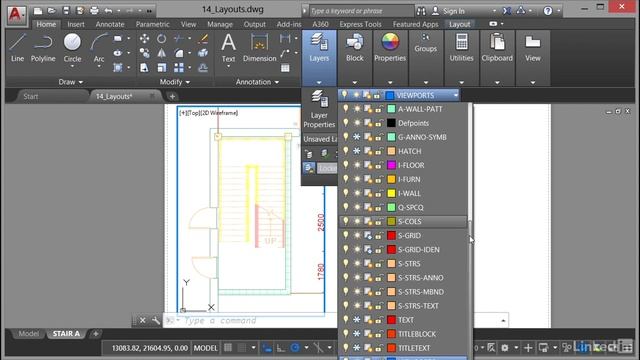Click the Move tool icon
The height and width of the screenshot is (360, 640).
click(x=144, y=39)
